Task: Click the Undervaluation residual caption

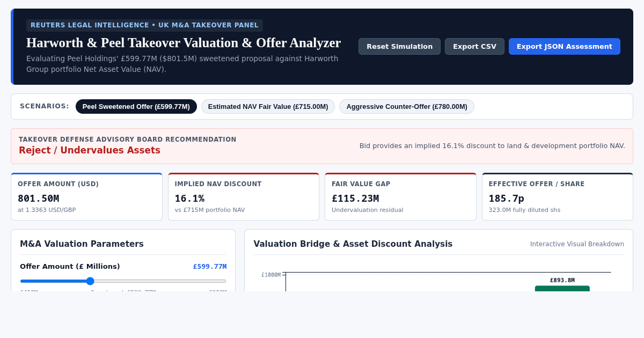Action: [x=367, y=210]
